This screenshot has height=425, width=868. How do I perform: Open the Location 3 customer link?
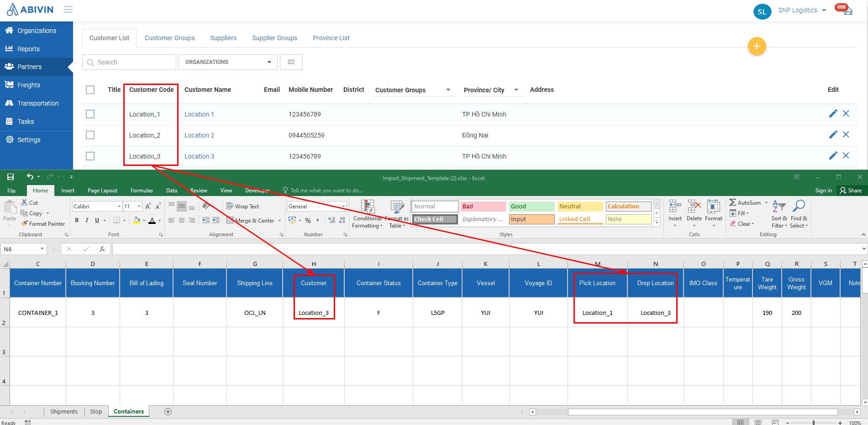(x=199, y=156)
